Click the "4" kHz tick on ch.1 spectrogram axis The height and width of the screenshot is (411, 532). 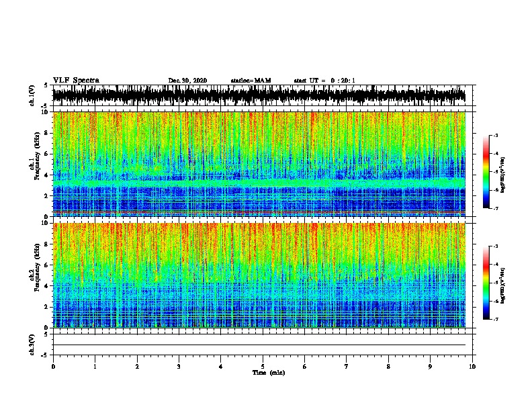pyautogui.click(x=46, y=175)
